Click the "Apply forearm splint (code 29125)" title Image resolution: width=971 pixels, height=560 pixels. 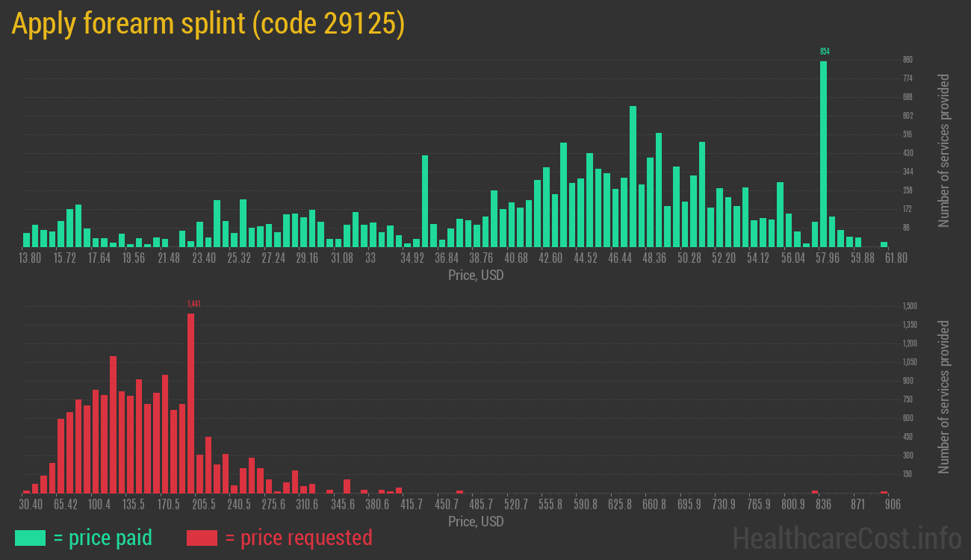pos(208,24)
